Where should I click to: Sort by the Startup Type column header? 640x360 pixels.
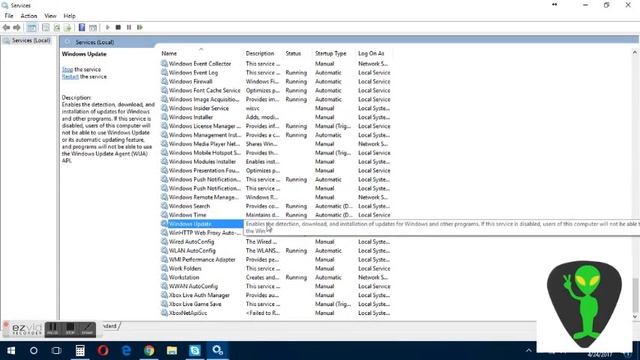point(331,53)
